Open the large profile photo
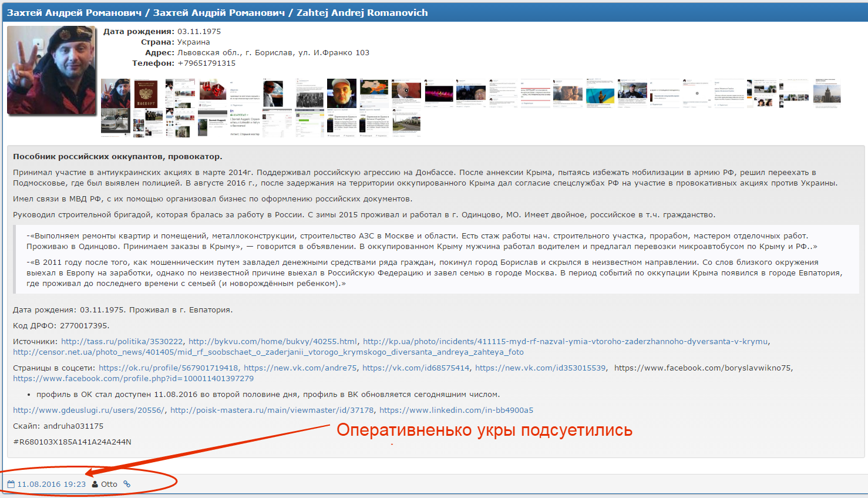Screen dimensions: 868x498 coord(52,70)
